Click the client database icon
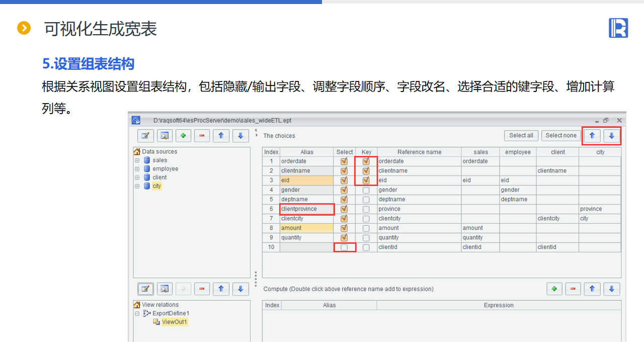The image size is (644, 362). pos(147,177)
